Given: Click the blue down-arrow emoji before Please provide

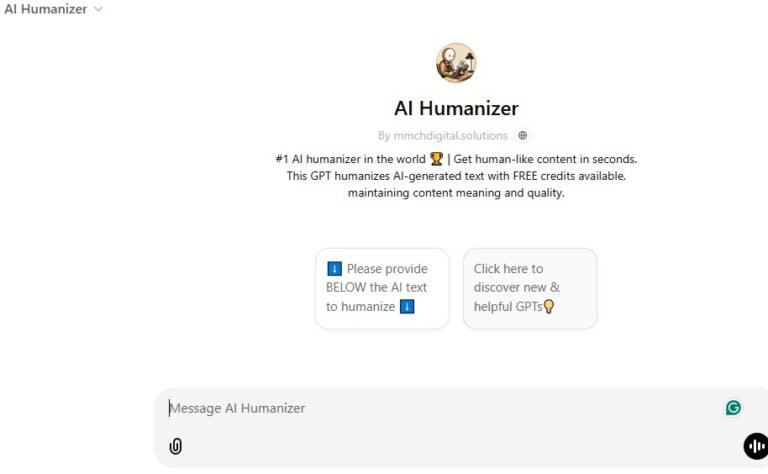Looking at the screenshot, I should point(335,268).
